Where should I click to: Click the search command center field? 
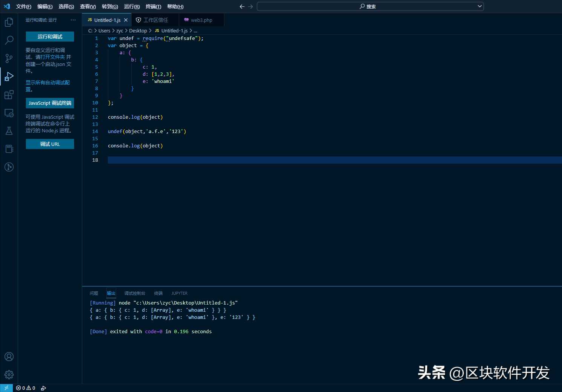point(370,6)
